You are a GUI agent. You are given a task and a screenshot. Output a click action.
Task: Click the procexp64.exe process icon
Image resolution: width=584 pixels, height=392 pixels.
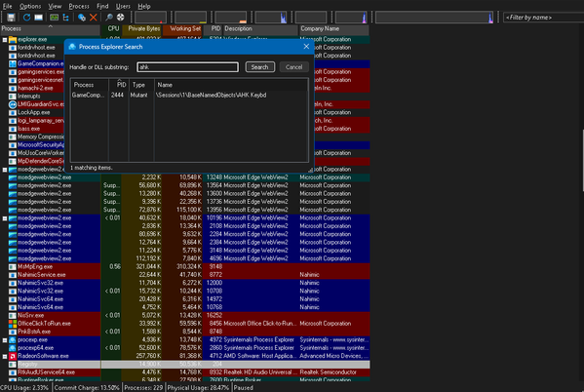pyautogui.click(x=13, y=348)
